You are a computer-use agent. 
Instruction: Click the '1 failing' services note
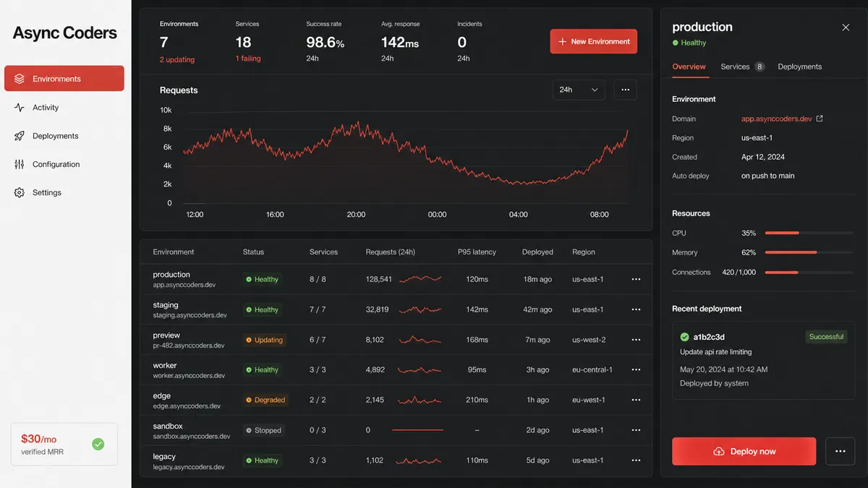click(248, 59)
